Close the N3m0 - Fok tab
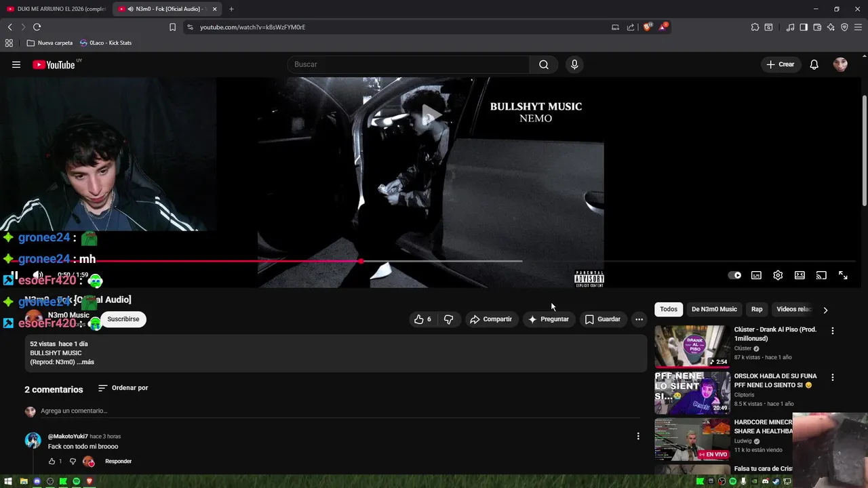 (214, 9)
